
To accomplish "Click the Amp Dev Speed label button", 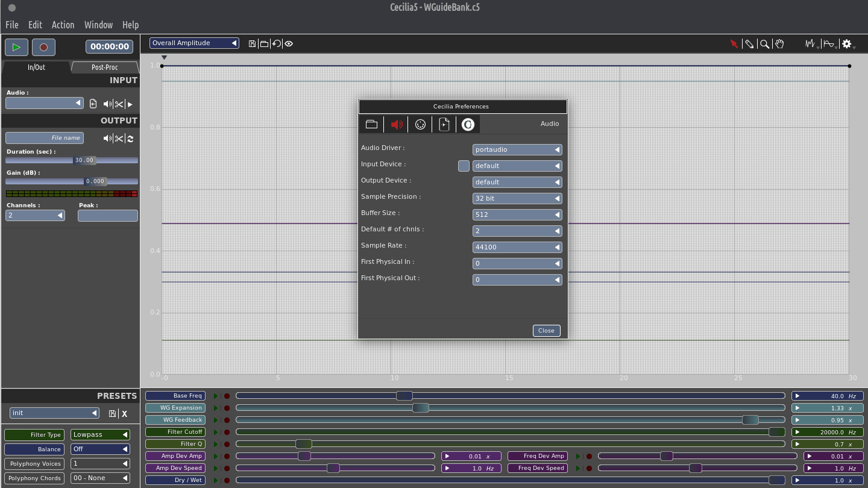I will tap(175, 468).
